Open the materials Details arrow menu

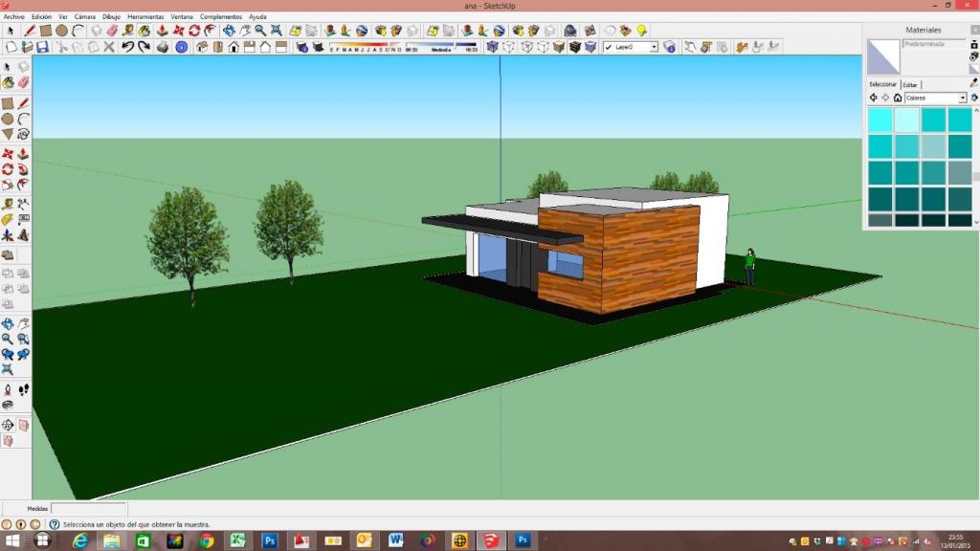click(974, 98)
